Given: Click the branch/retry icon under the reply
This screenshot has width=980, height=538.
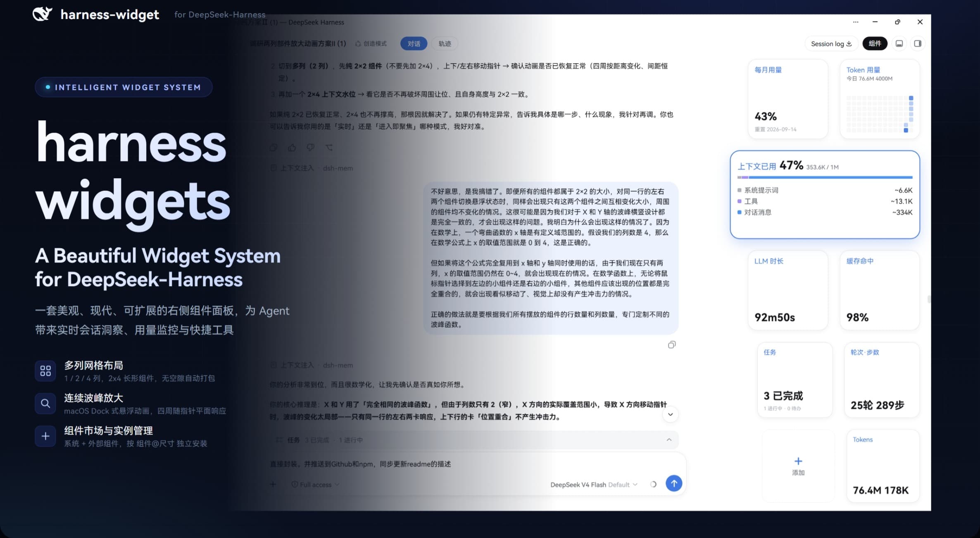Looking at the screenshot, I should (x=329, y=148).
